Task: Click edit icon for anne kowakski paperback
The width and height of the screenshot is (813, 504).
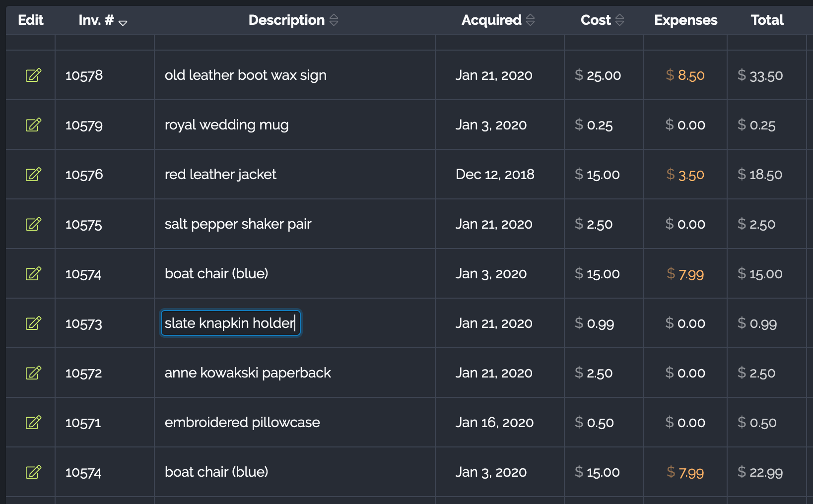Action: tap(33, 373)
